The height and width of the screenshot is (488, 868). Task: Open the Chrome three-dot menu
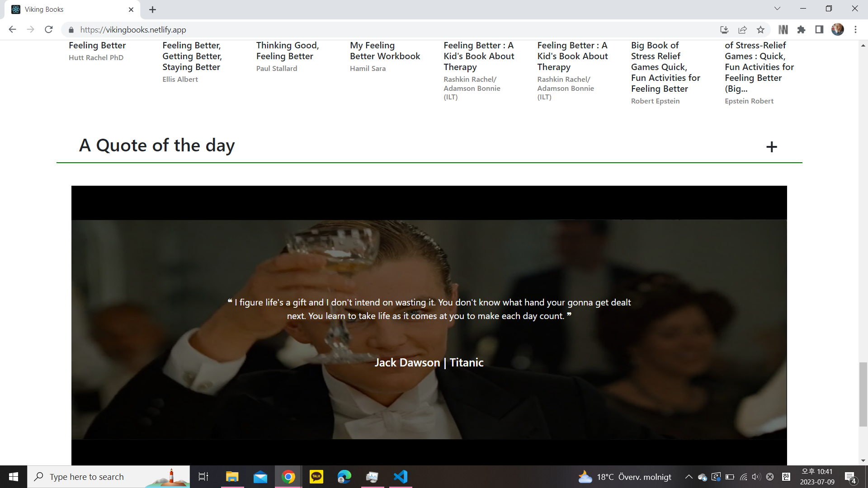pos(855,30)
